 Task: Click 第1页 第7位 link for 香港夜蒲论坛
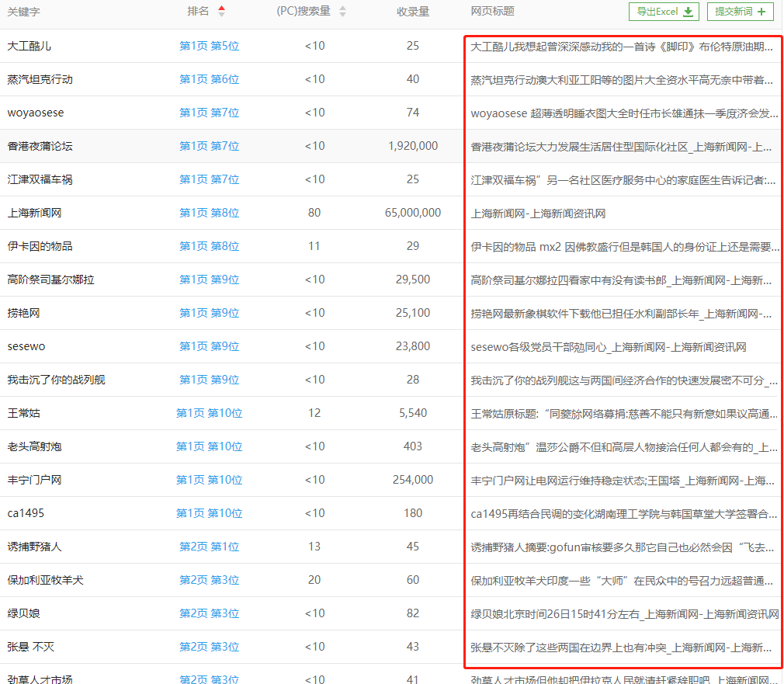pyautogui.click(x=208, y=145)
